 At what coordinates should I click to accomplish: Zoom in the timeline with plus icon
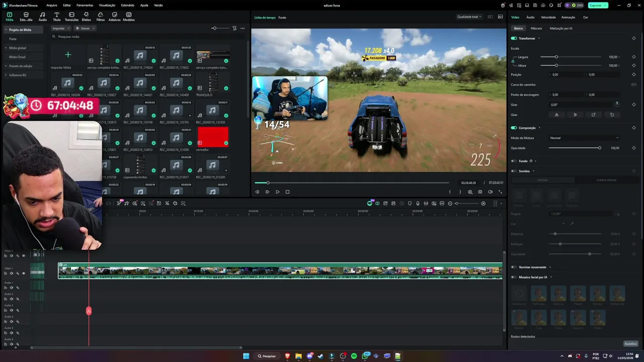(x=483, y=203)
